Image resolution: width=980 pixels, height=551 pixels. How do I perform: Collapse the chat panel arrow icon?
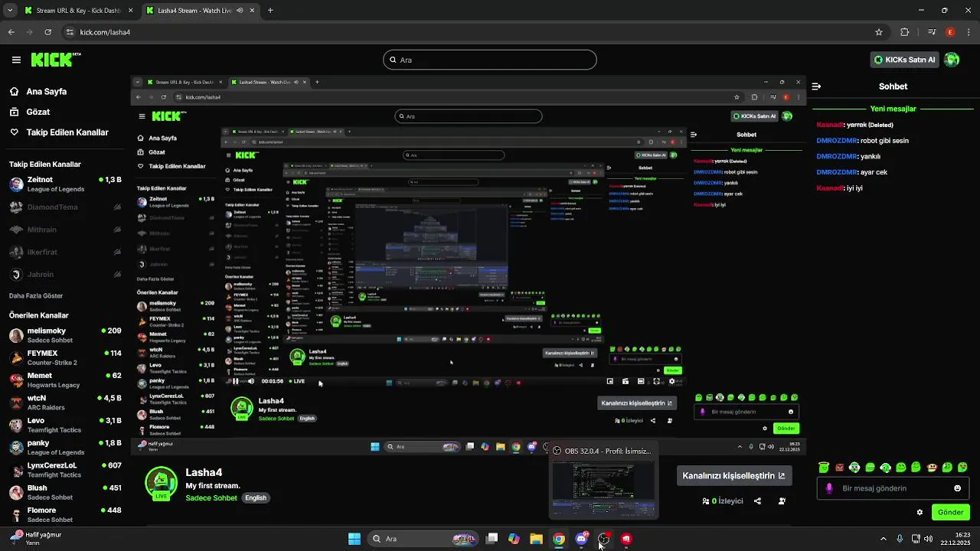pyautogui.click(x=816, y=86)
